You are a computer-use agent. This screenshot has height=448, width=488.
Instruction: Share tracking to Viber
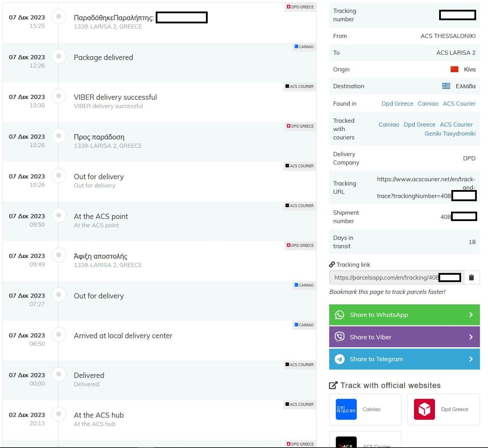click(x=404, y=337)
